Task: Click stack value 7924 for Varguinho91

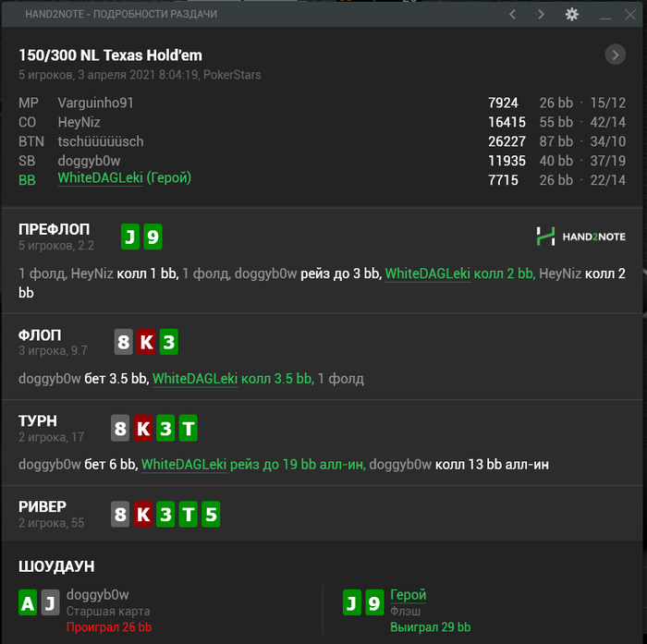Action: pos(503,103)
